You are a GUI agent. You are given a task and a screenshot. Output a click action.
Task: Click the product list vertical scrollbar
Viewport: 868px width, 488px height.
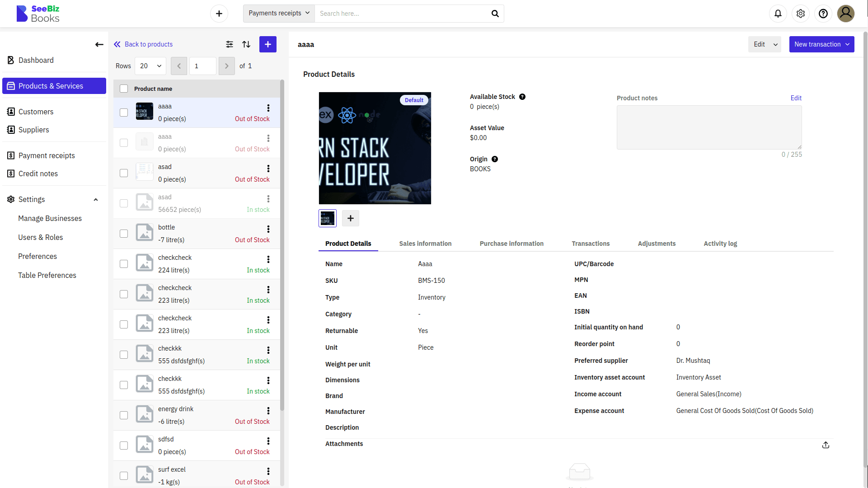point(282,244)
